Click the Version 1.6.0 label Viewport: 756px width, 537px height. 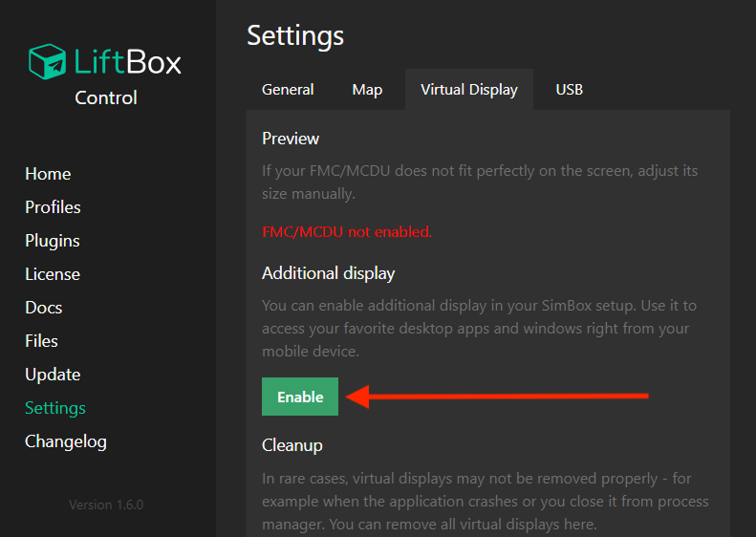click(x=106, y=505)
